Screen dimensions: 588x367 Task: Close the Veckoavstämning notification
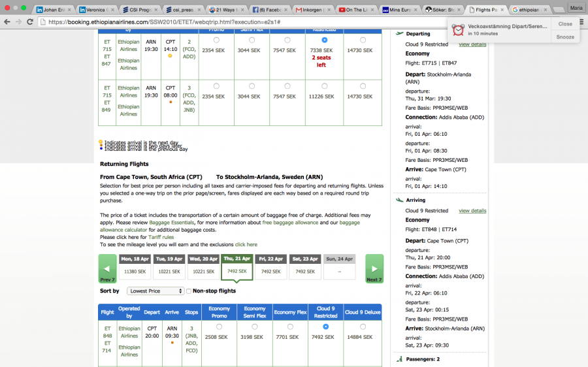click(565, 24)
